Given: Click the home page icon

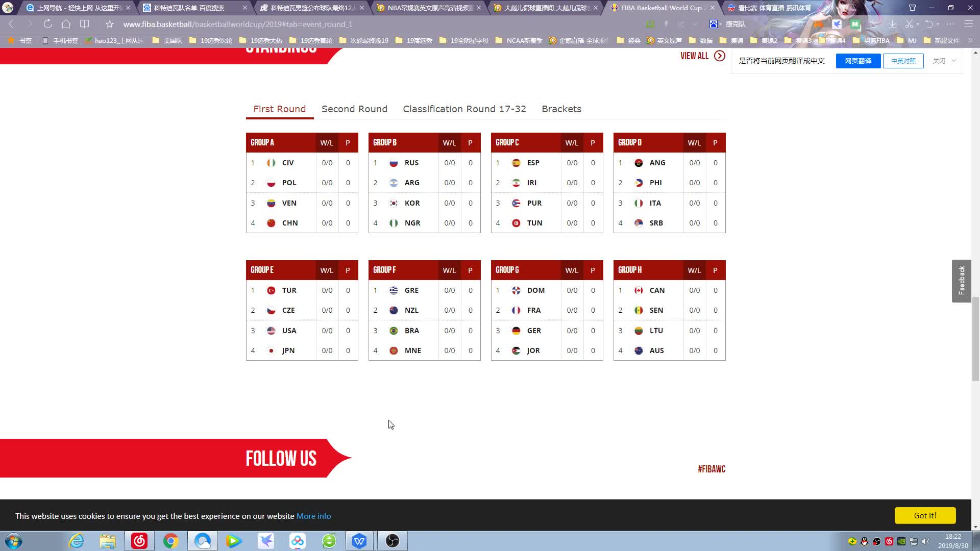Looking at the screenshot, I should (x=66, y=24).
